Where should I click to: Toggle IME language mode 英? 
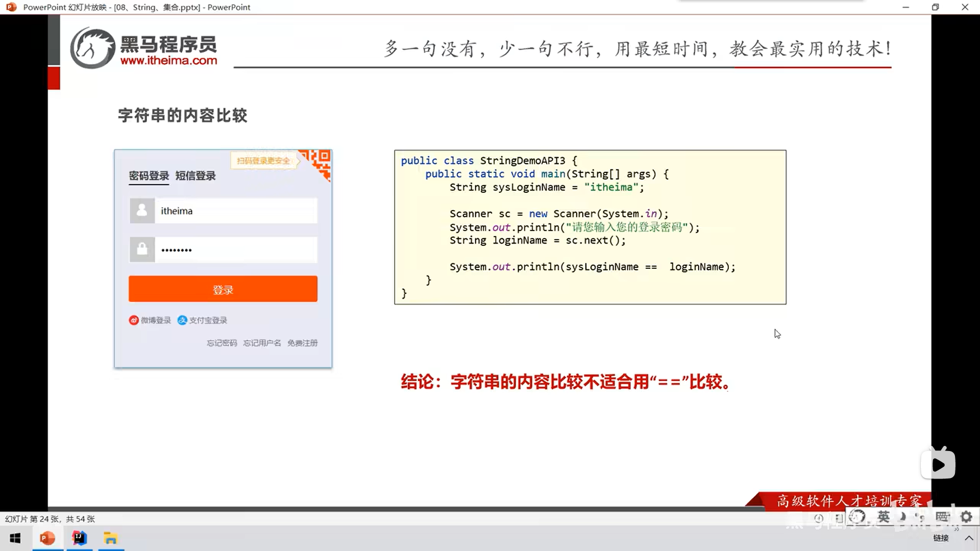884,517
